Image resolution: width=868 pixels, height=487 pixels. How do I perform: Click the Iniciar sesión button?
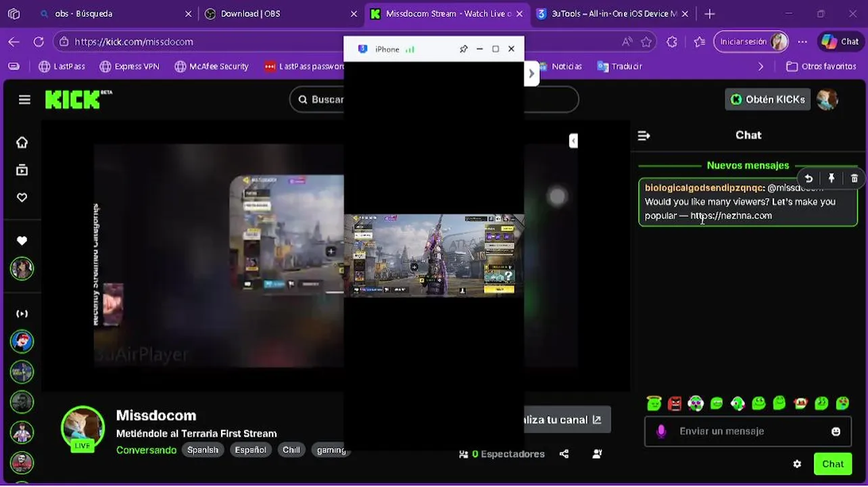[x=751, y=41]
